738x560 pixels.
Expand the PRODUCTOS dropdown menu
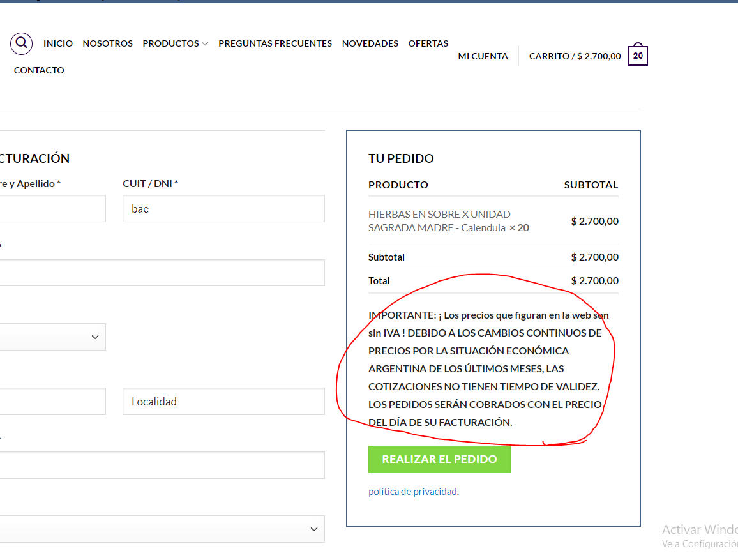pyautogui.click(x=175, y=43)
